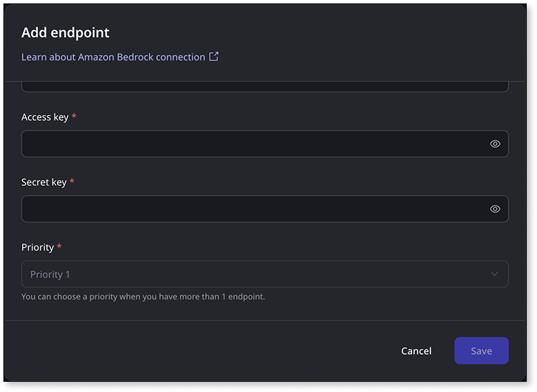
Task: Show the Secret key using eye icon
Action: pos(495,209)
